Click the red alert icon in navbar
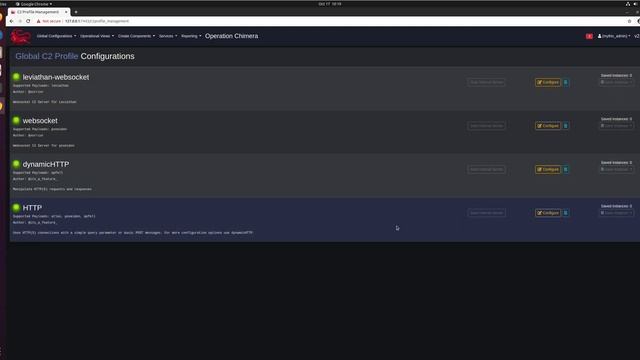 tap(589, 36)
